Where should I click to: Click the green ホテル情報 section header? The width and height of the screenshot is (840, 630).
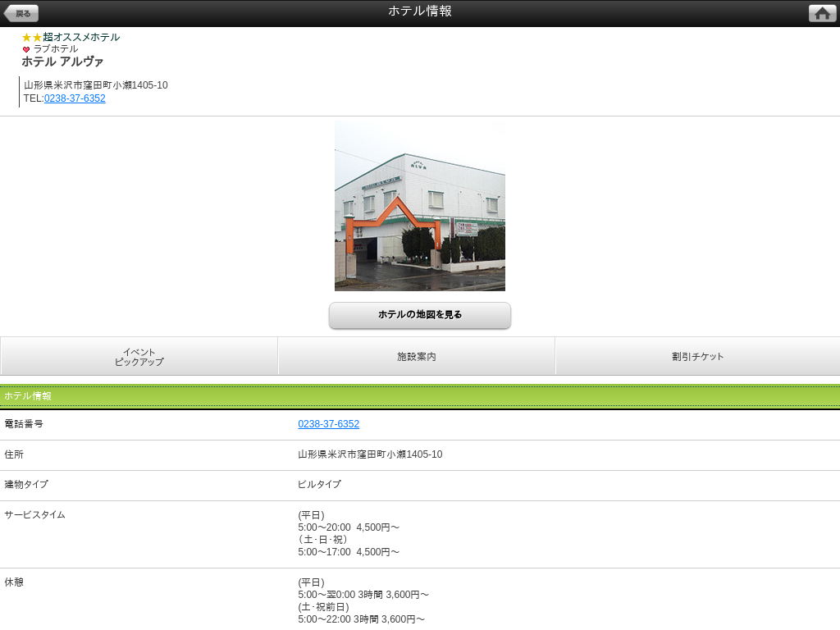pyautogui.click(x=420, y=396)
